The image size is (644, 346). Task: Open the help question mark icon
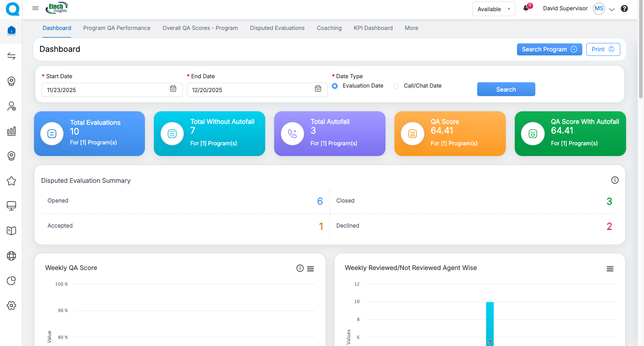point(624,8)
